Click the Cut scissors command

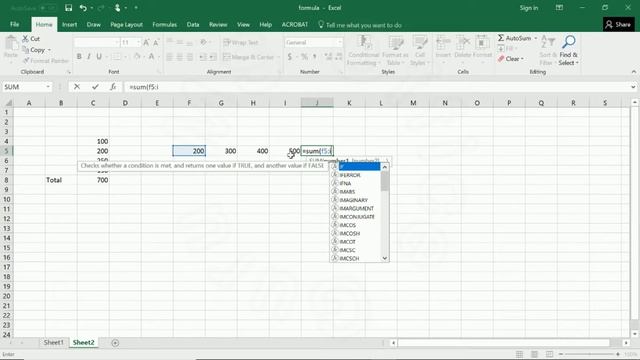31,39
